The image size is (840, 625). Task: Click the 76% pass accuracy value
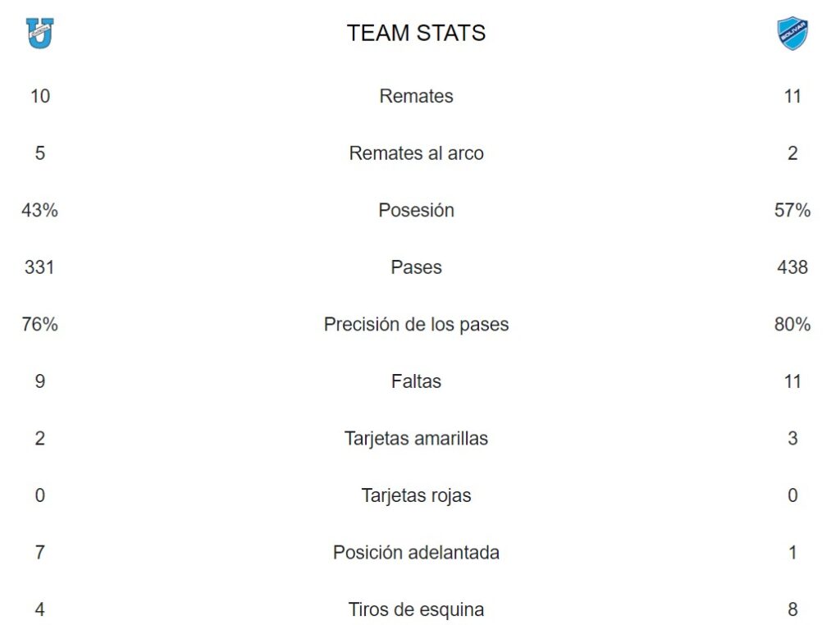pyautogui.click(x=39, y=325)
